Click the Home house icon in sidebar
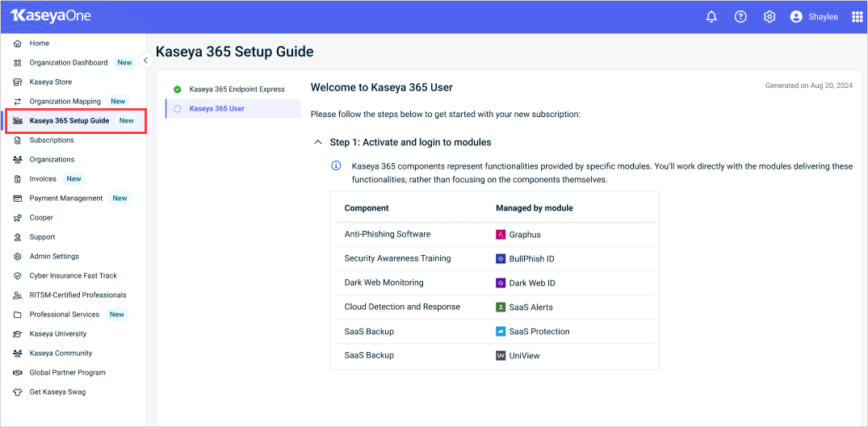This screenshot has width=868, height=427. 18,43
